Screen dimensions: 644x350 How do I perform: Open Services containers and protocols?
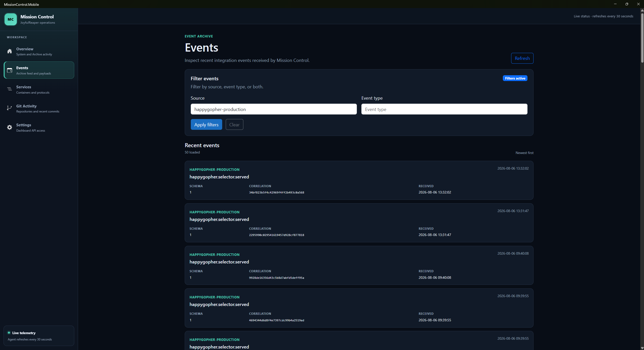[39, 89]
